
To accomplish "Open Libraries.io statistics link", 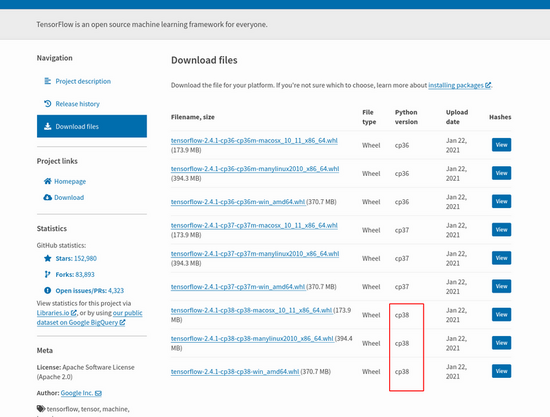I will [56, 313].
